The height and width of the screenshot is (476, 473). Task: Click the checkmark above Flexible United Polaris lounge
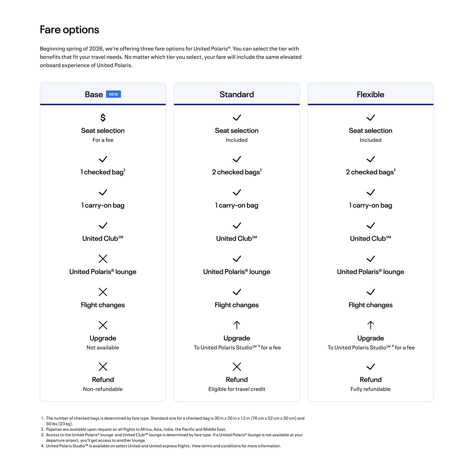(370, 259)
